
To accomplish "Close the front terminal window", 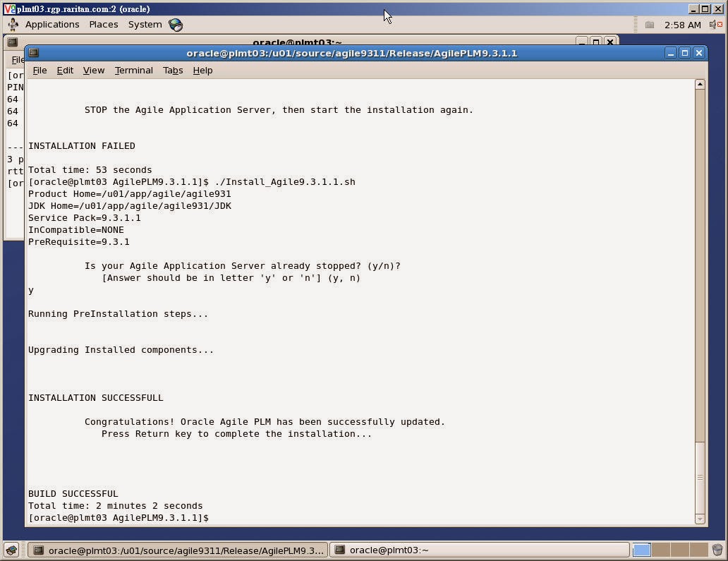I will pos(699,54).
